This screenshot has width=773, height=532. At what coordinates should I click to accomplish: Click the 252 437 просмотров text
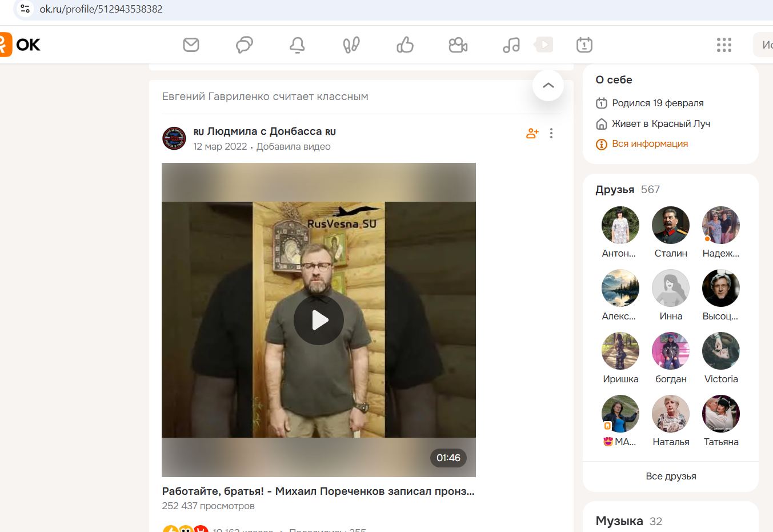click(208, 506)
